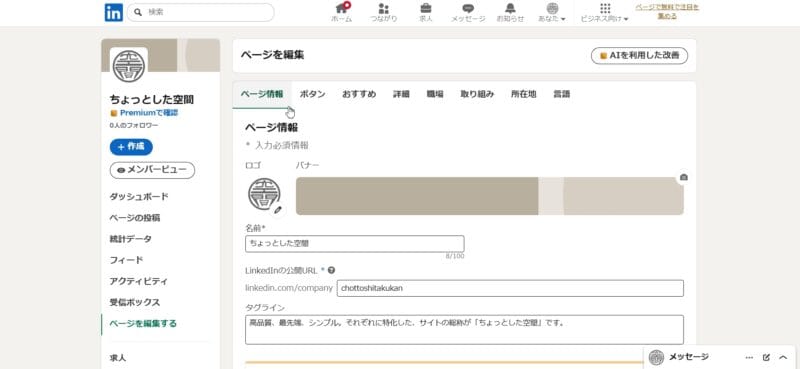Click 0人のフォロワー text
This screenshot has width=800, height=369.
[134, 125]
